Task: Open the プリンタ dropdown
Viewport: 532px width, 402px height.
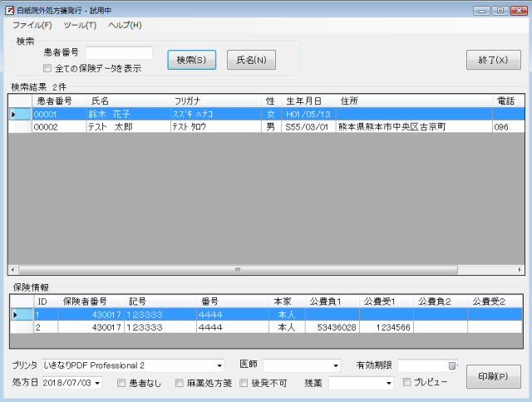Action: point(219,365)
